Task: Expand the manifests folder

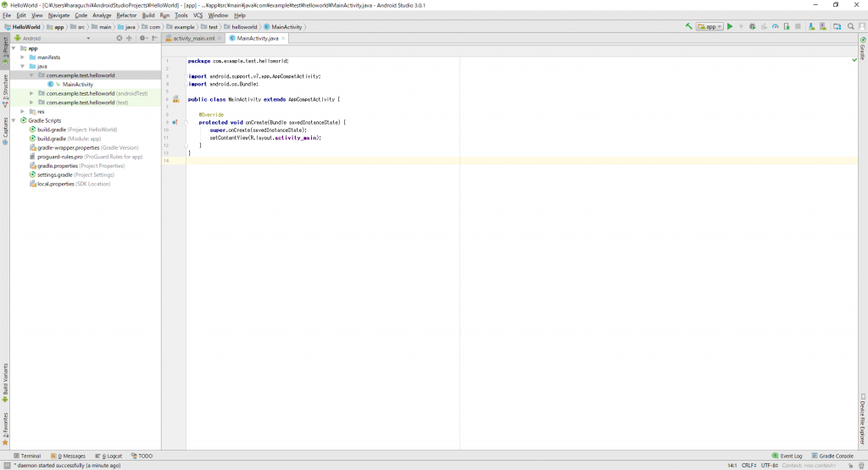Action: (x=23, y=58)
